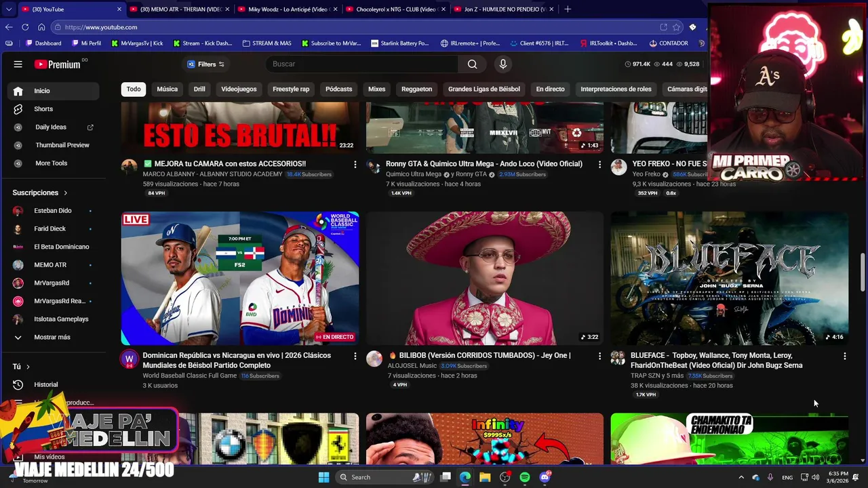Open Esteban Dido subscription channel

pos(53,211)
